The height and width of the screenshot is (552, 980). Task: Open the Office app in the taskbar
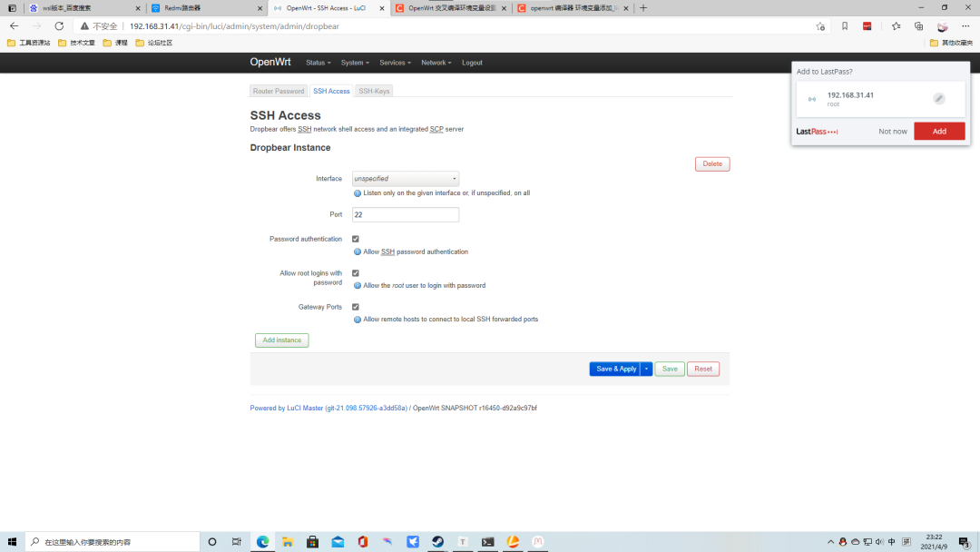pos(362,541)
